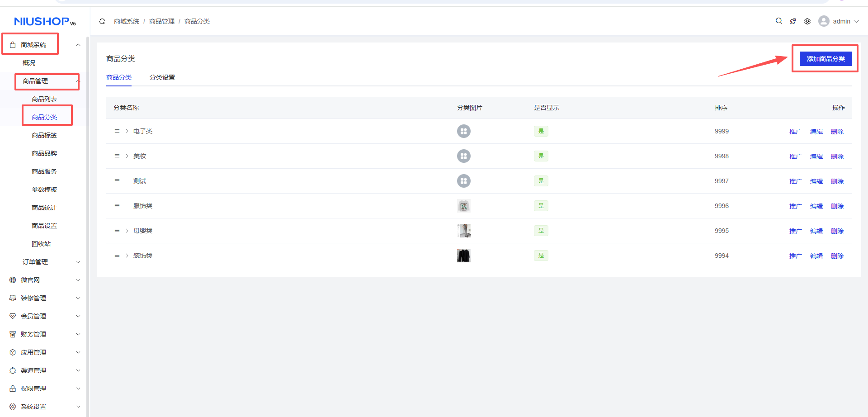The image size is (868, 417).
Task: Open 商品列表 in the sidebar
Action: click(44, 99)
